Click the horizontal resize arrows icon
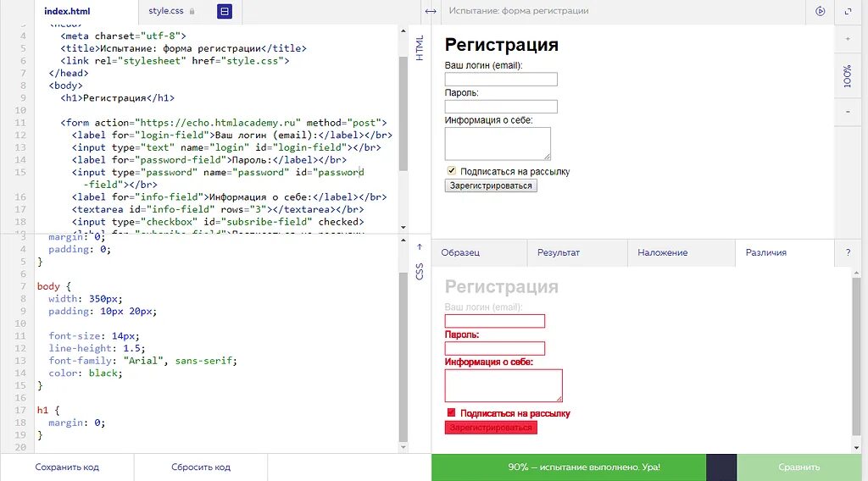The height and width of the screenshot is (481, 868). click(431, 11)
